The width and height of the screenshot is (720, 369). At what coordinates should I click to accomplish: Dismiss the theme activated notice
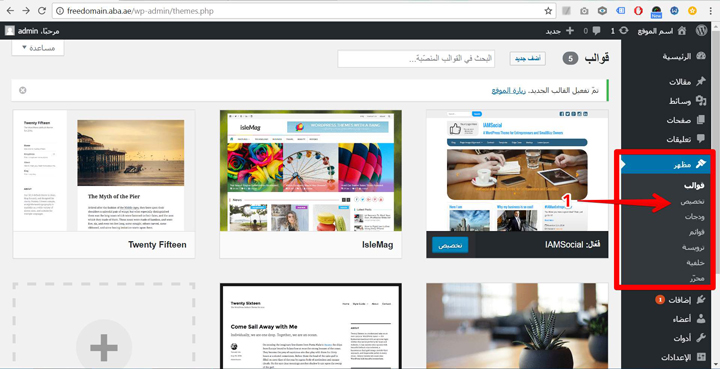point(22,90)
